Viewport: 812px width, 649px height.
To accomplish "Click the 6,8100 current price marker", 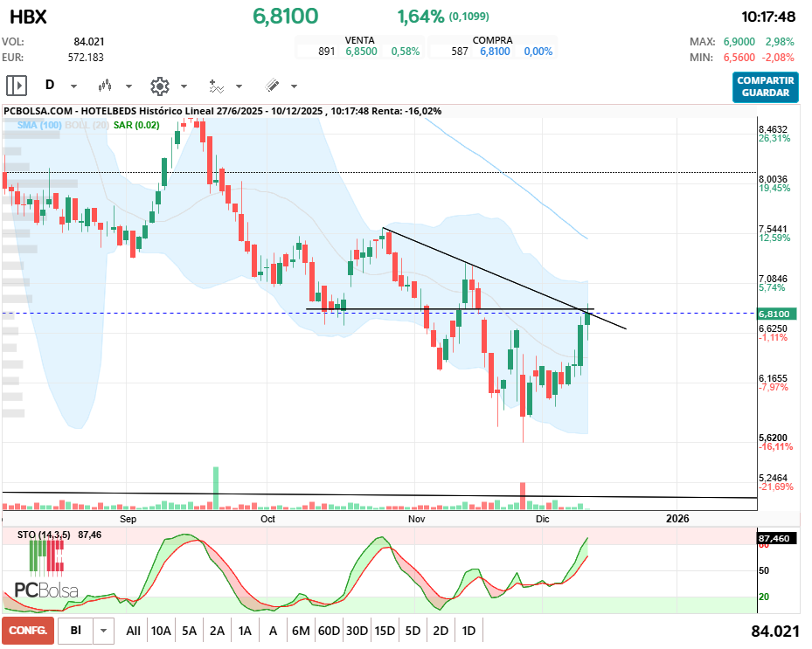I will (x=774, y=314).
